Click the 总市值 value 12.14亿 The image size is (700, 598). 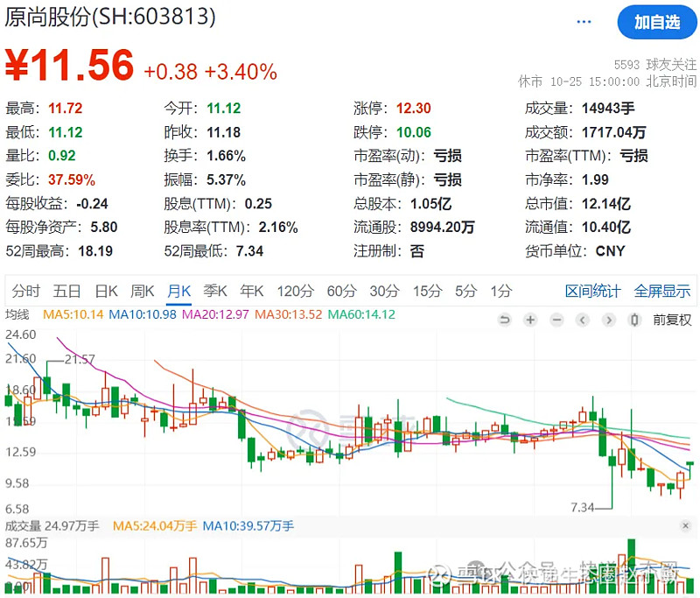(x=606, y=204)
